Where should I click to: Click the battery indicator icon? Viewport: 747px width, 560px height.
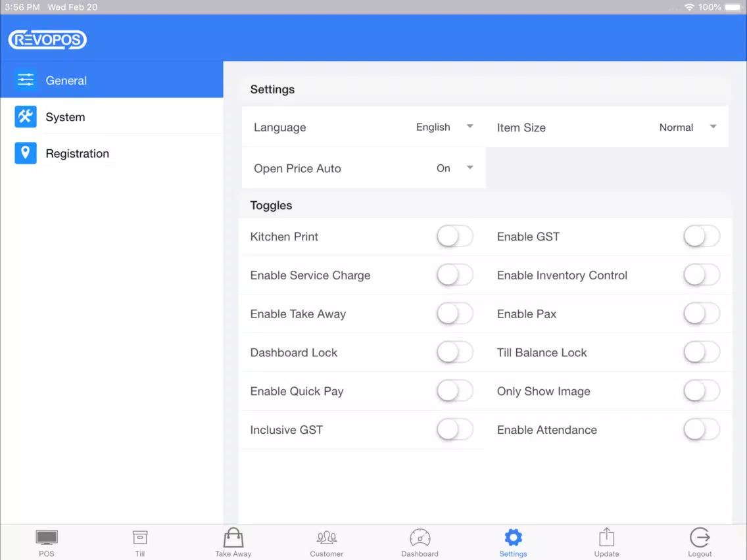click(733, 7)
